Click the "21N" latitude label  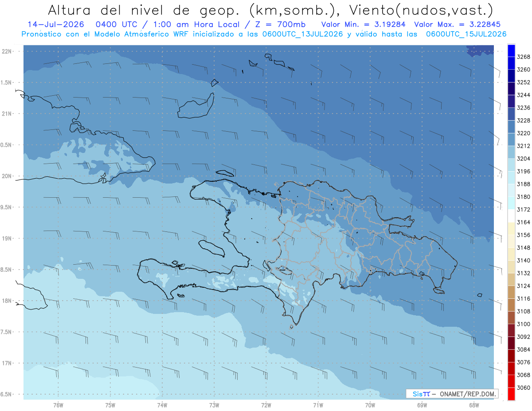coord(6,114)
